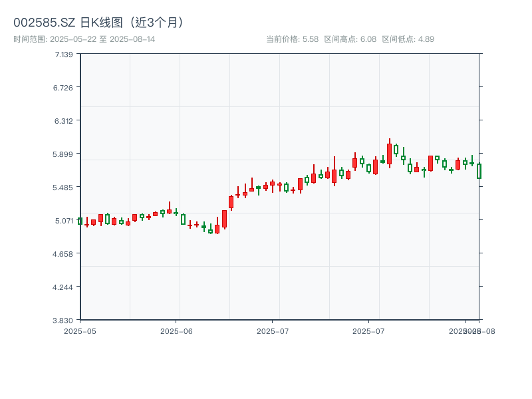The width and height of the screenshot is (532, 399).
Task: Click the 区间高点 6.08 label
Action: [x=350, y=39]
